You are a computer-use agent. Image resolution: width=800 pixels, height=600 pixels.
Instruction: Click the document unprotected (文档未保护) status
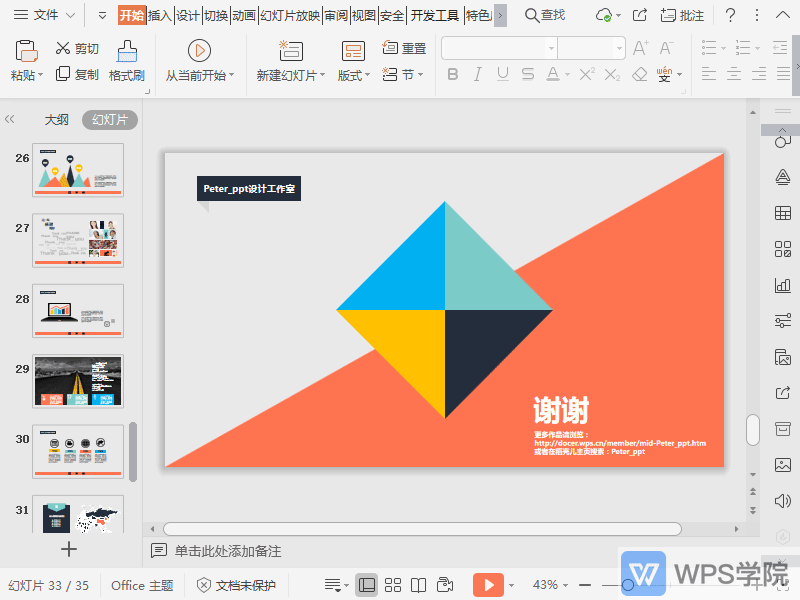236,585
